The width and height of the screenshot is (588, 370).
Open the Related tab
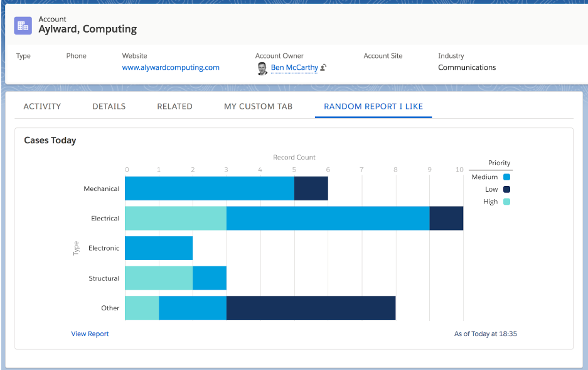(x=174, y=107)
